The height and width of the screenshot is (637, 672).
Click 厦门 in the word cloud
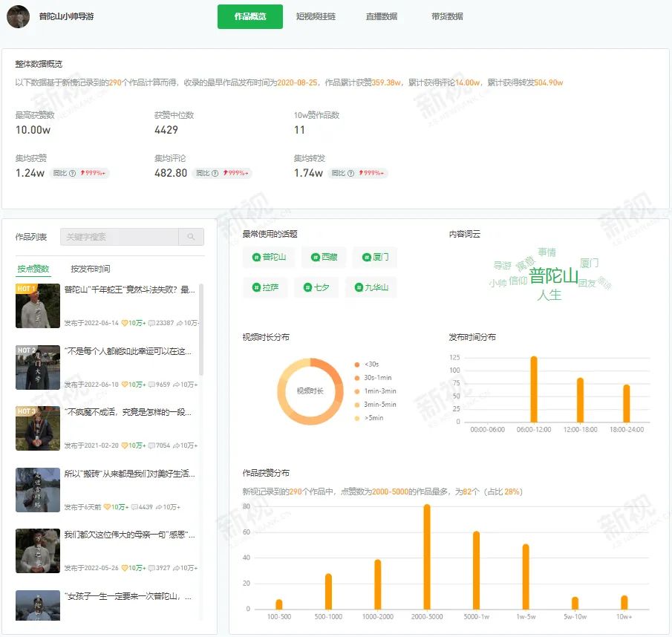(589, 263)
